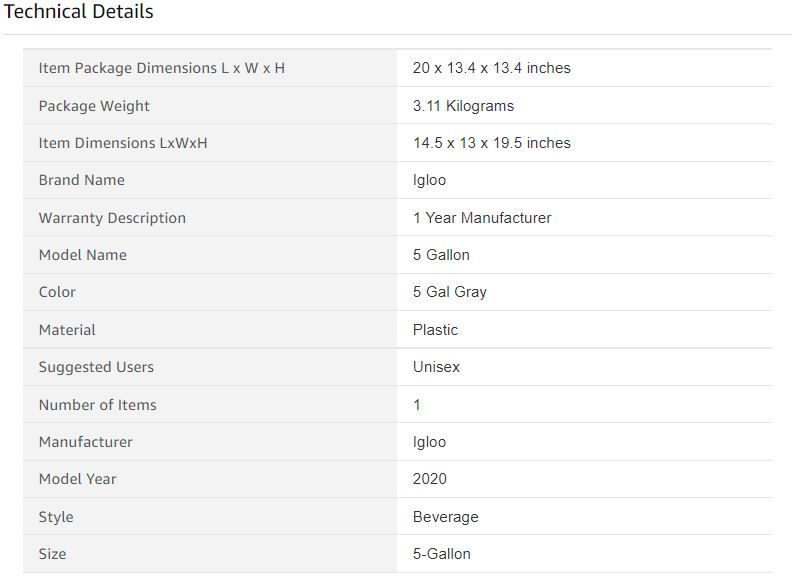Click the Model Year value 2020

(x=430, y=479)
